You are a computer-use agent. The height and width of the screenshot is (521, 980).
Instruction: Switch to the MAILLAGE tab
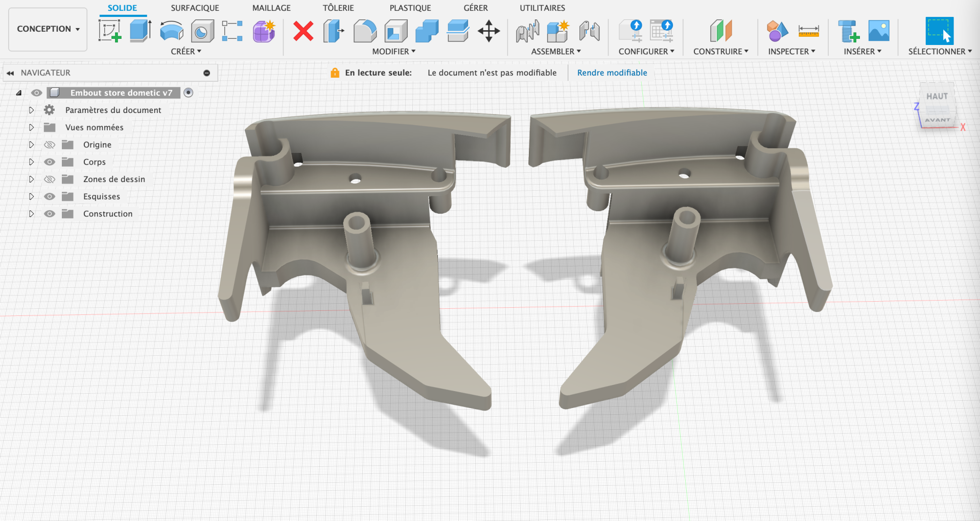click(271, 8)
